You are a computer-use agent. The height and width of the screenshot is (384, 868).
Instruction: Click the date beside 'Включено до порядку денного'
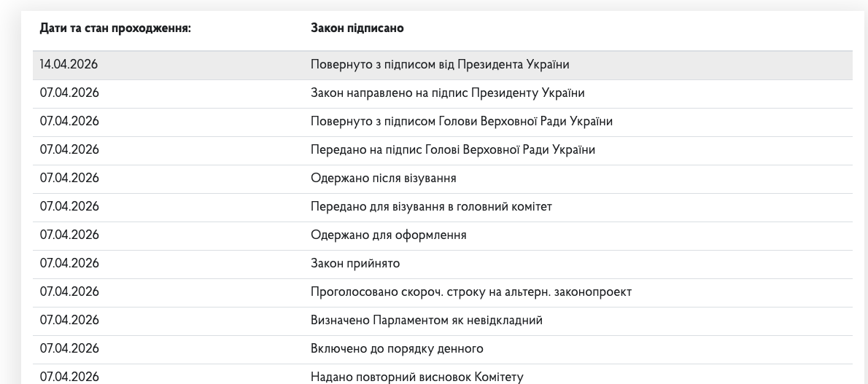coord(69,349)
